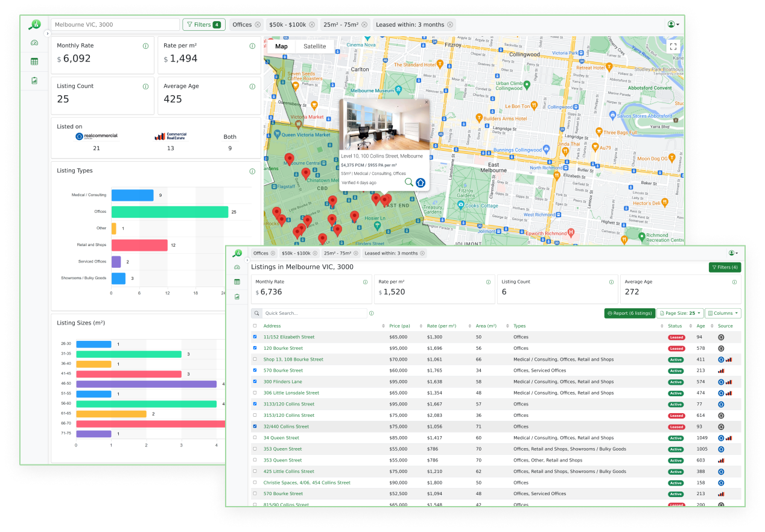765x532 pixels.
Task: Click the Report (6 listings) button
Action: (x=629, y=313)
